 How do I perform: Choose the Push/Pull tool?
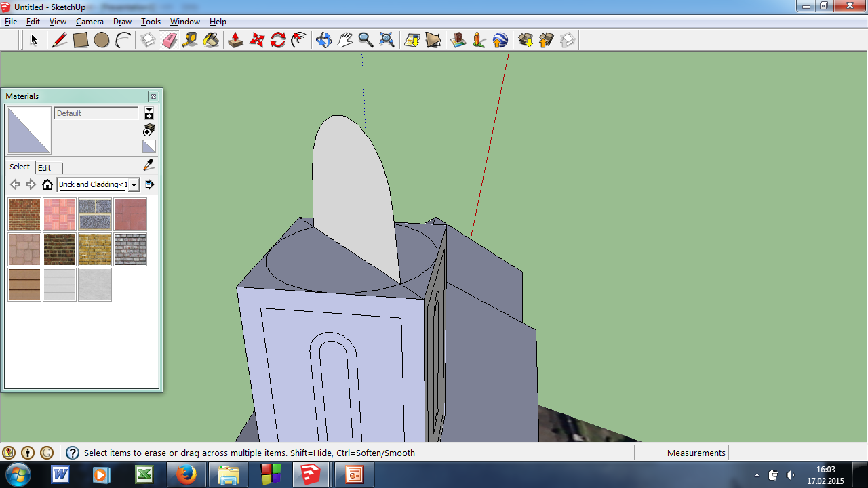[x=235, y=41]
